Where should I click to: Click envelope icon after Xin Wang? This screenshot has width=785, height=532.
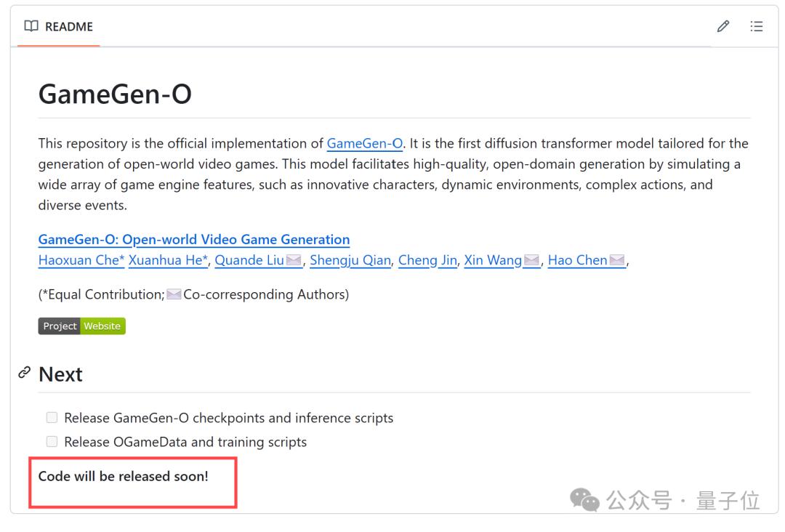click(531, 260)
